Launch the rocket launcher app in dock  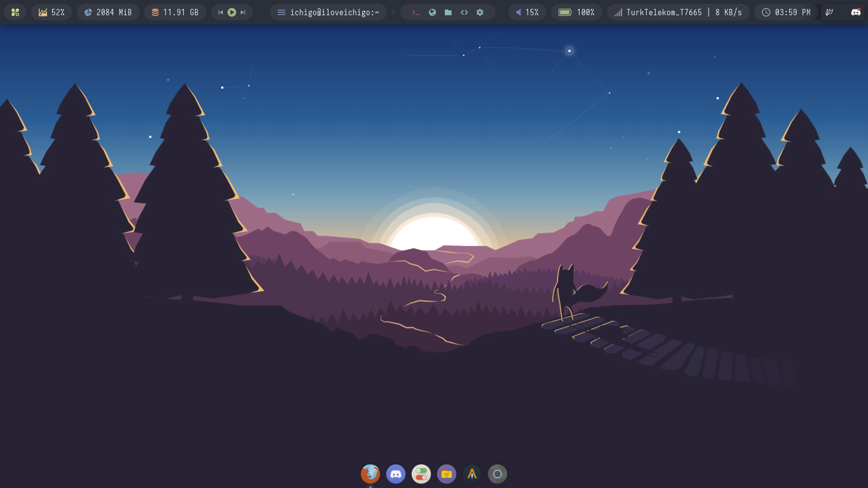472,473
